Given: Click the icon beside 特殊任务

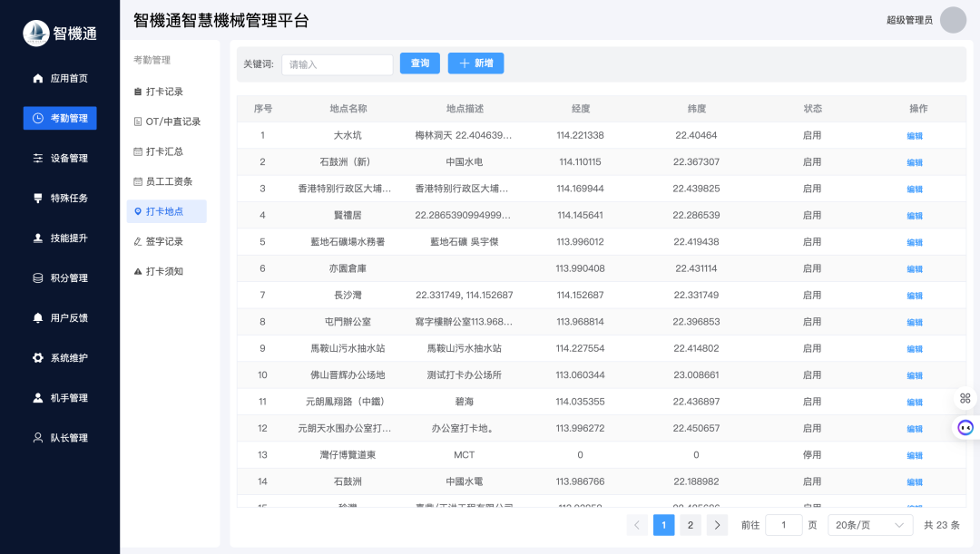Looking at the screenshot, I should [38, 198].
